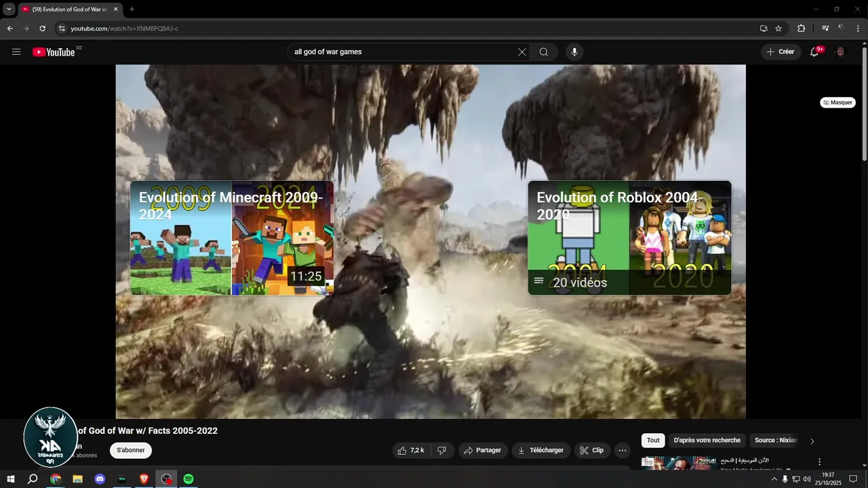Bookmark this page with star
The image size is (868, 488).
[x=778, y=28]
